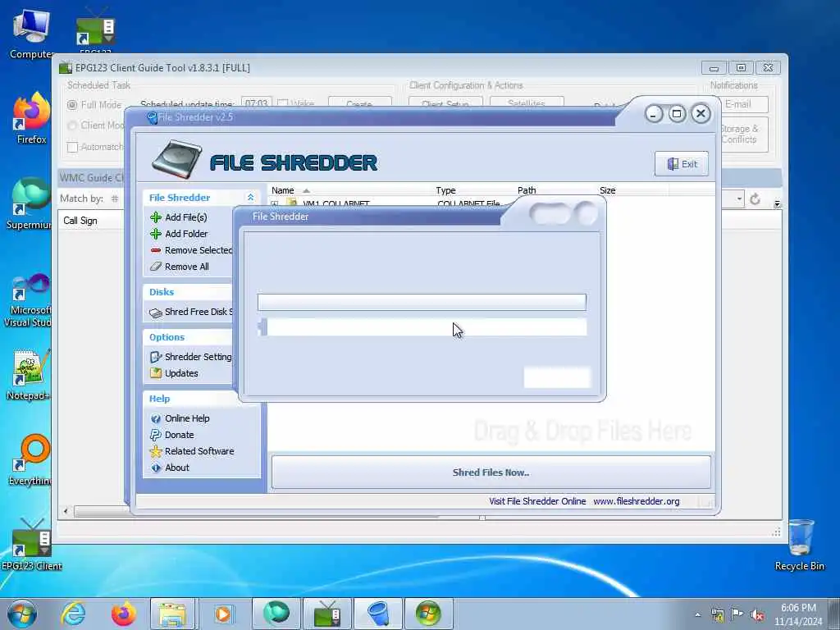840x630 pixels.
Task: Click the Related Software star icon
Action: (x=156, y=451)
